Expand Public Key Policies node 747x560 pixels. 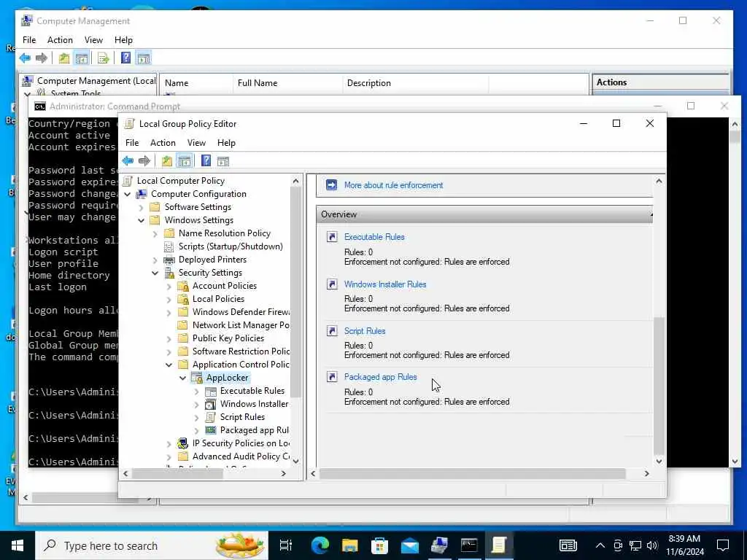point(169,338)
